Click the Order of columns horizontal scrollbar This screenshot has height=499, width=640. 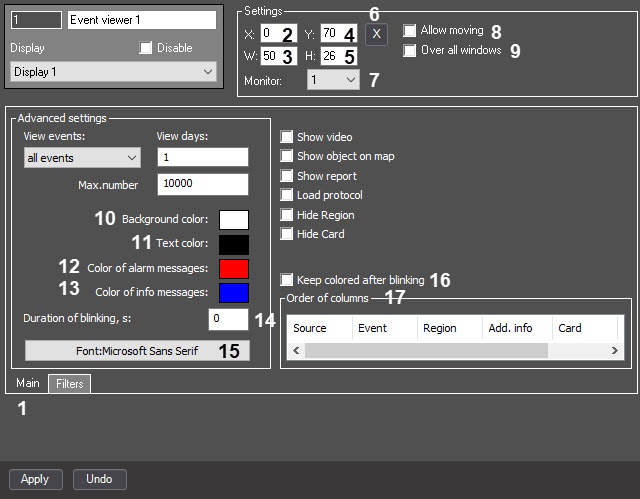pos(426,350)
